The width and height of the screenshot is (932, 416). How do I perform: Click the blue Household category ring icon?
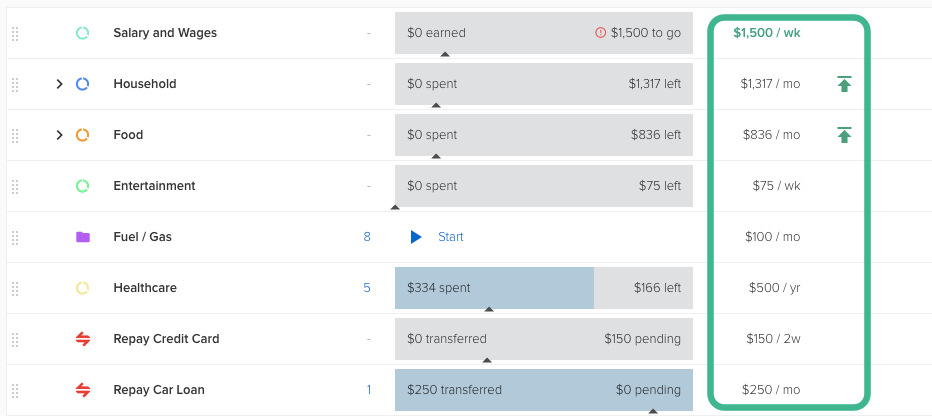tap(83, 84)
